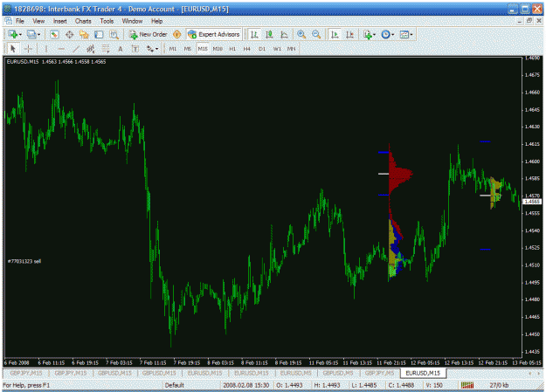This screenshot has width=546, height=392.
Task: Toggle the Expert Advisors button
Action: (214, 34)
